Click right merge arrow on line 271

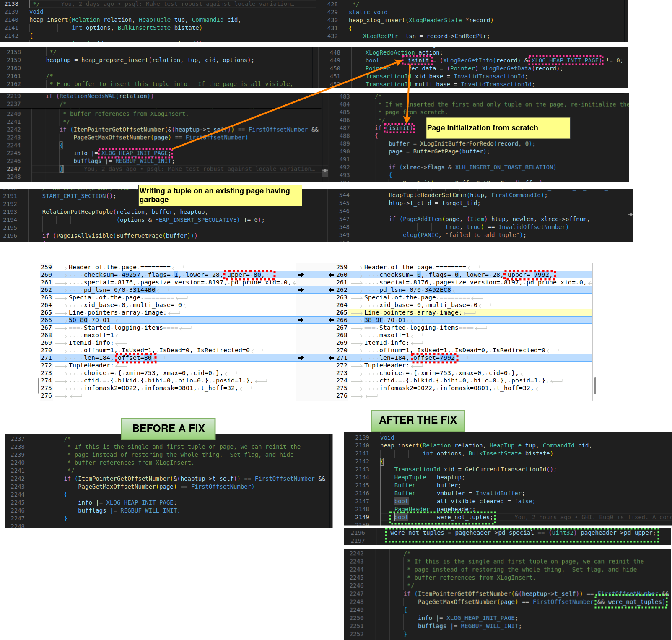coord(301,358)
